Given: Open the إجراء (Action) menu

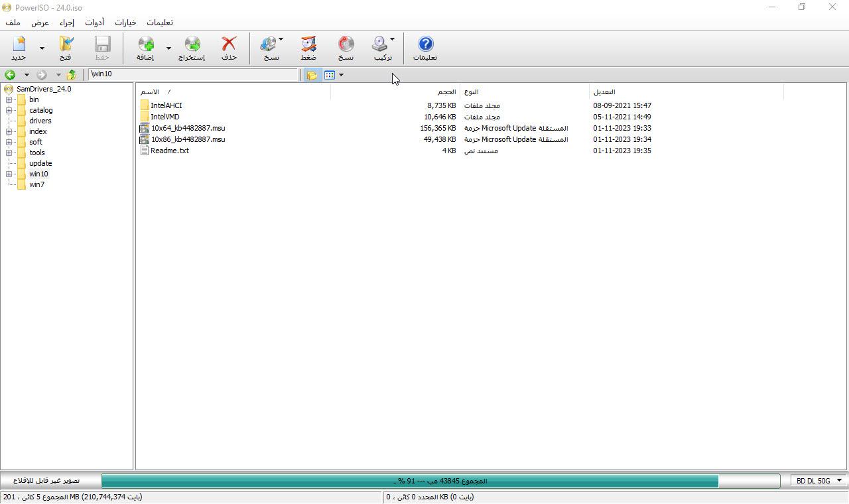Looking at the screenshot, I should [x=67, y=23].
